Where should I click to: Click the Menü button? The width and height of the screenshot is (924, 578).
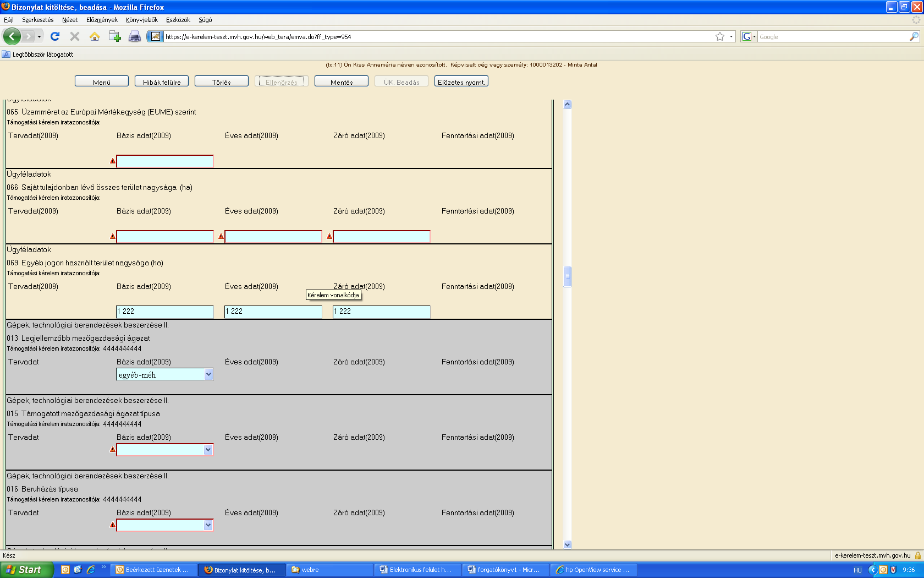coord(102,81)
